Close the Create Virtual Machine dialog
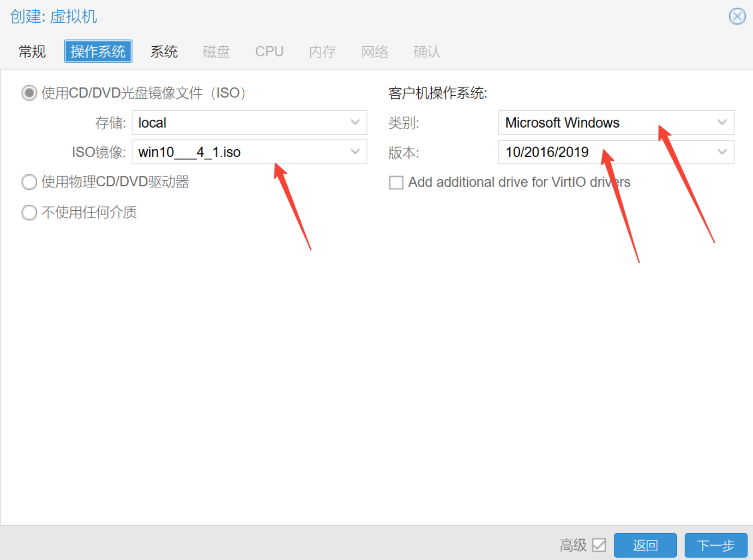 (x=737, y=16)
